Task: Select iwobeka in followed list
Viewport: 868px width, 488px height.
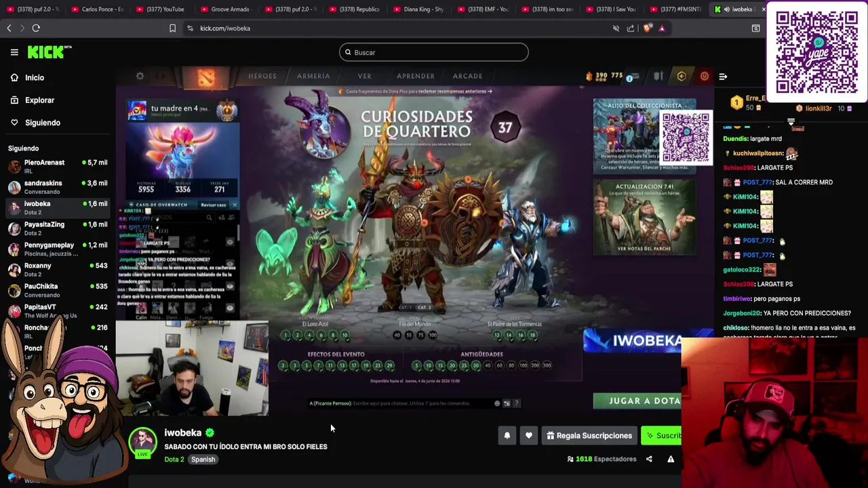Action: pyautogui.click(x=58, y=207)
